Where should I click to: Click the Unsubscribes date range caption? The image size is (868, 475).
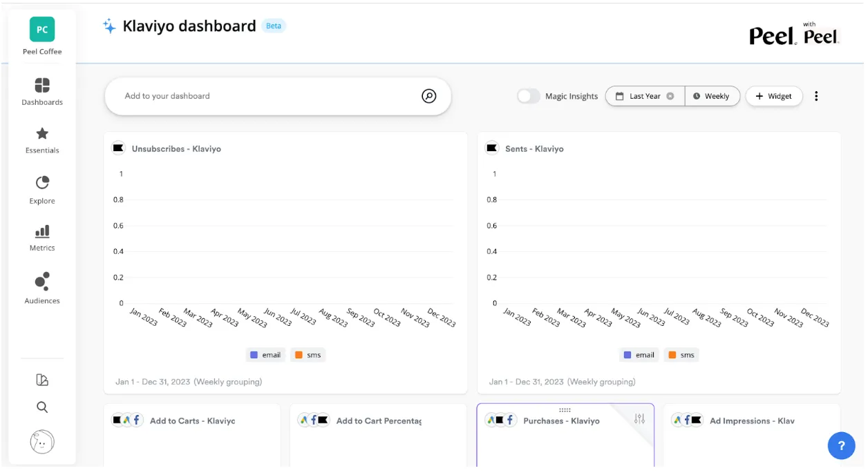pyautogui.click(x=189, y=381)
